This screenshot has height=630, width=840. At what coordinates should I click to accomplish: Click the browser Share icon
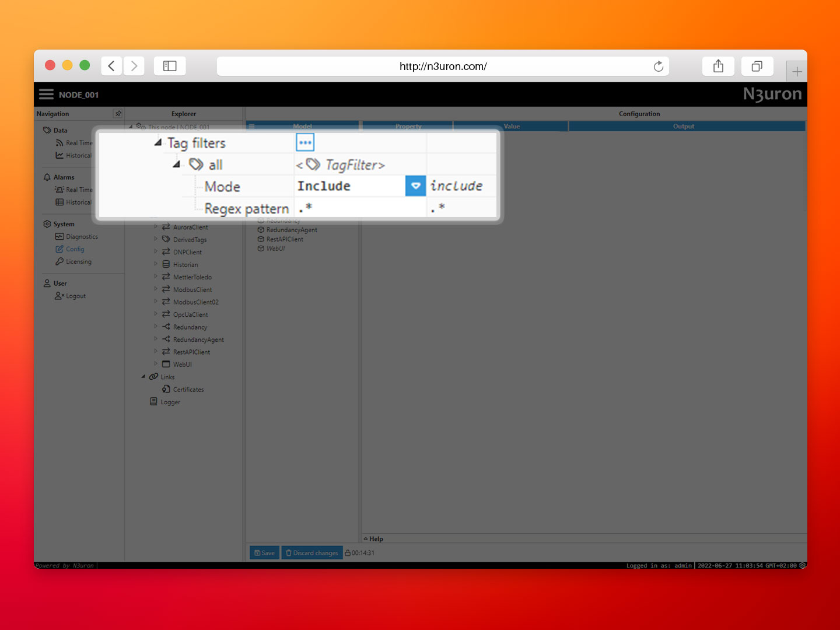(x=718, y=66)
